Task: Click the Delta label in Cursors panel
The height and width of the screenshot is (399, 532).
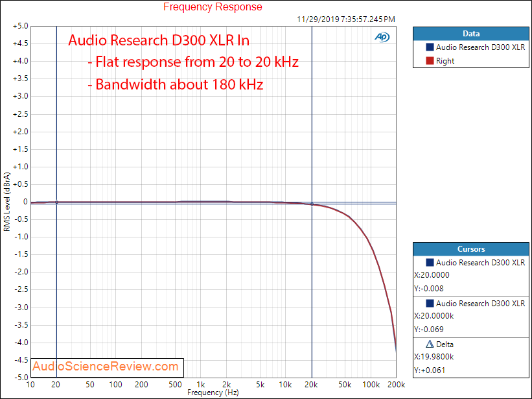Action: tap(445, 345)
